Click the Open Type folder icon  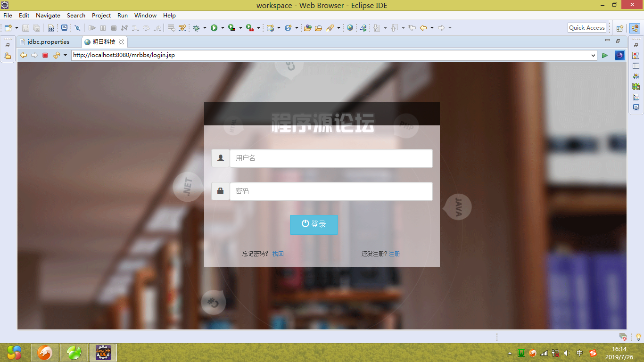coord(307,28)
